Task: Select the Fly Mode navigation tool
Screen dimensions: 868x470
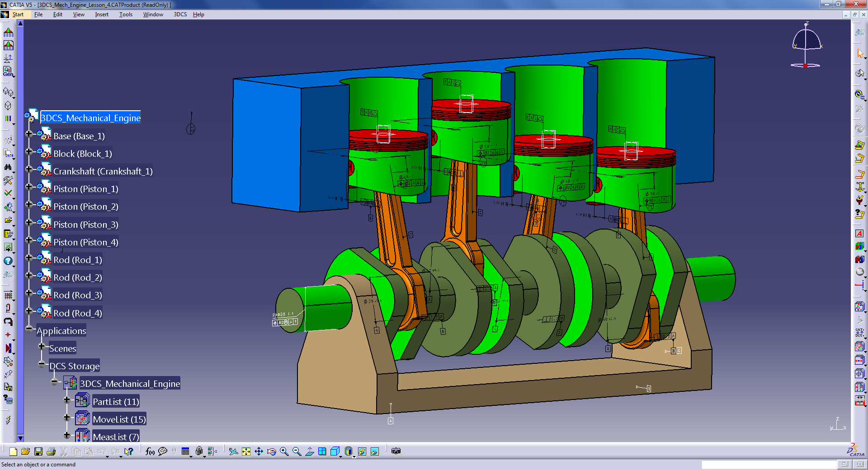Action: click(x=233, y=452)
